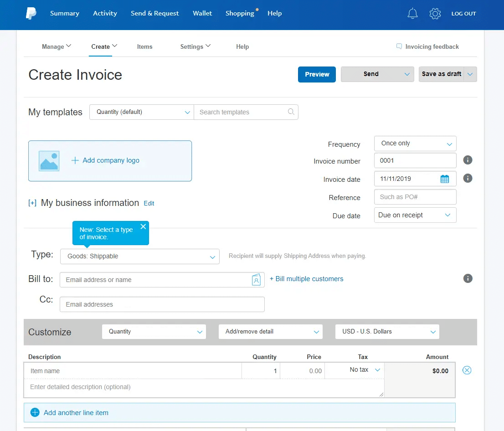The width and height of the screenshot is (504, 431).
Task: Switch to the Items tab
Action: click(144, 46)
